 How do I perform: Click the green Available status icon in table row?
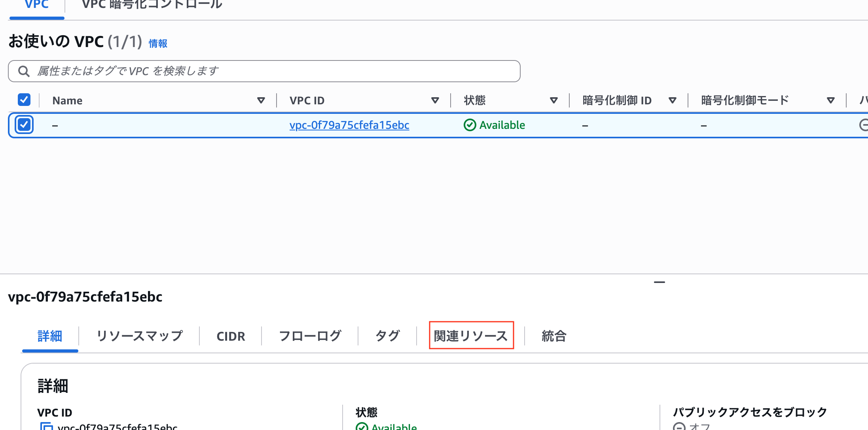(470, 125)
